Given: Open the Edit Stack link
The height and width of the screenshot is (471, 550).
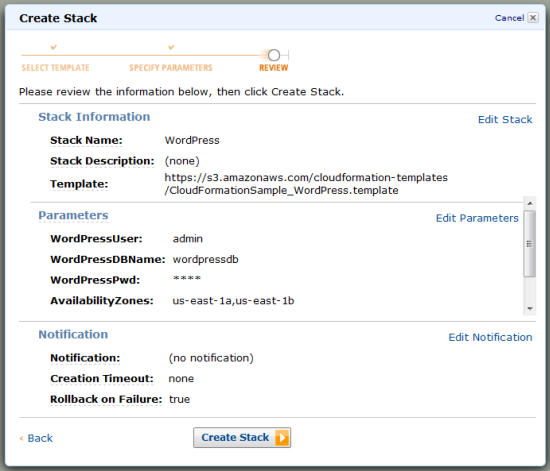Looking at the screenshot, I should point(505,120).
